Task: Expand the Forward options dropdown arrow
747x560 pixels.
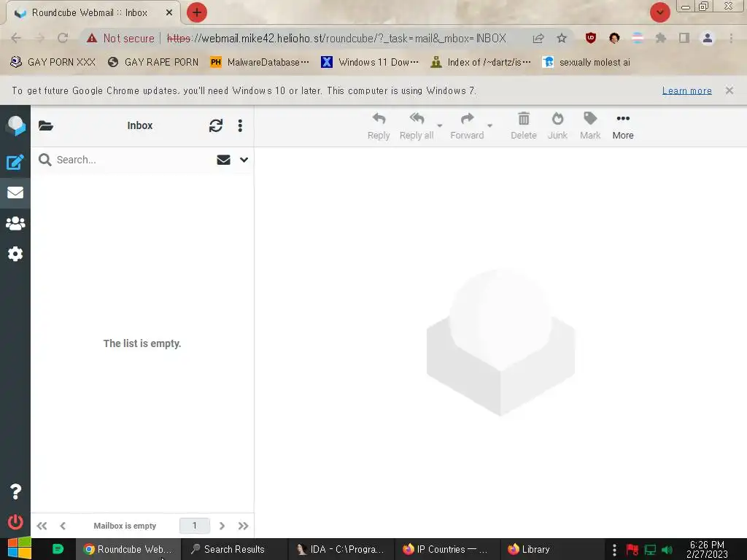Action: pos(489,125)
